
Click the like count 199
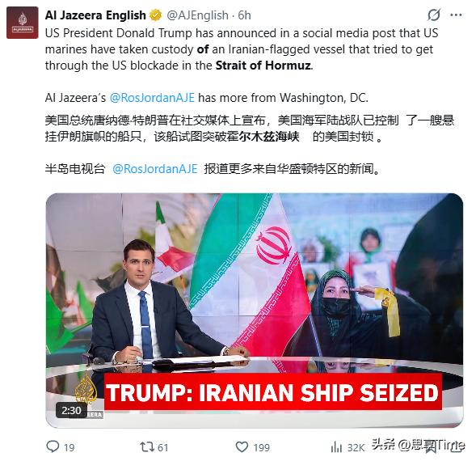pos(261,447)
